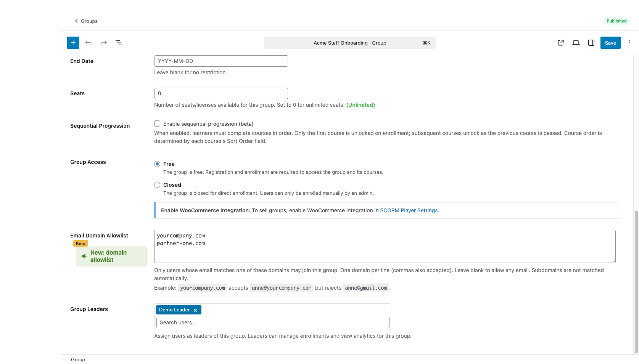Viewport: 639px width, 364px height.
Task: Open the block inserter
Action: [x=73, y=43]
